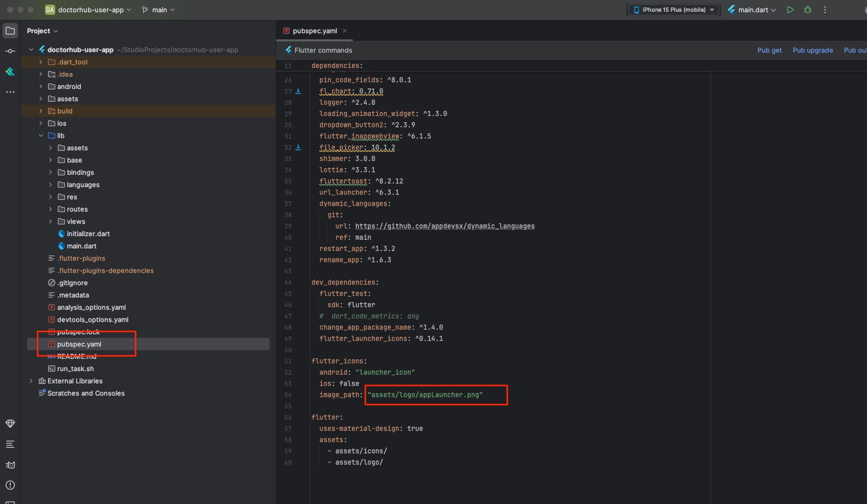Image resolution: width=867 pixels, height=504 pixels.
Task: Expand the External Libraries node
Action: (x=31, y=381)
